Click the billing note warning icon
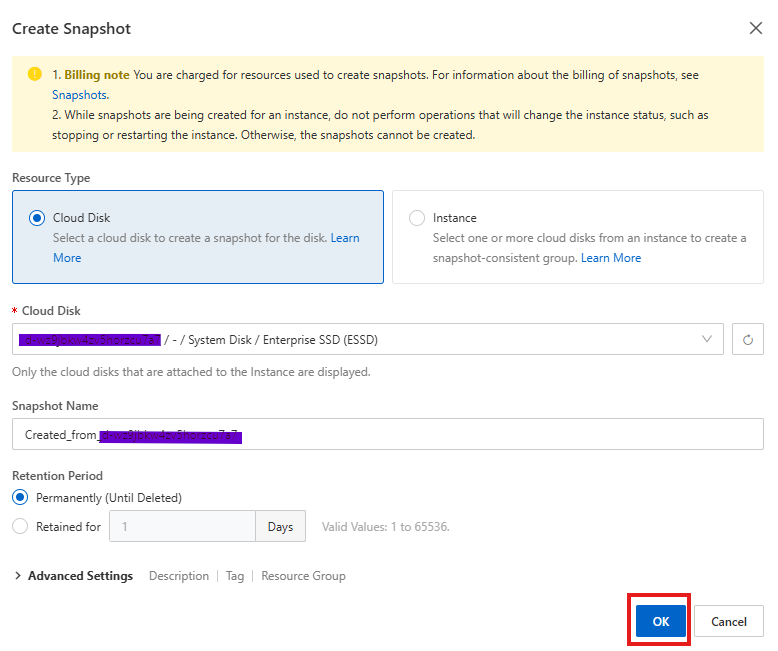 pos(35,75)
